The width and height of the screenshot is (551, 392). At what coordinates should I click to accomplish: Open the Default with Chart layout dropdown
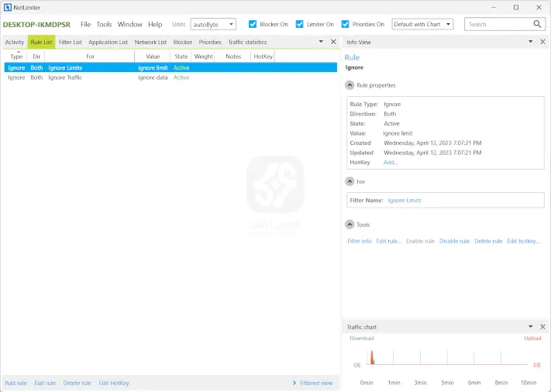(x=422, y=24)
